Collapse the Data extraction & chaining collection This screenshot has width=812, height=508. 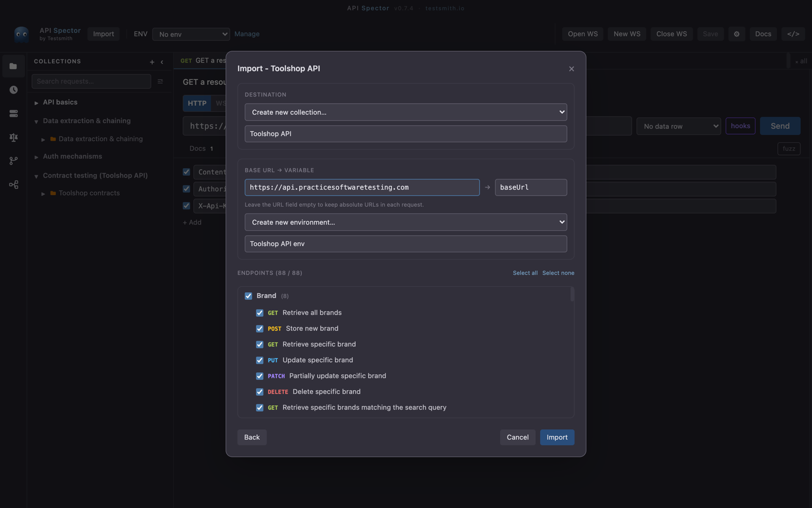coord(36,121)
